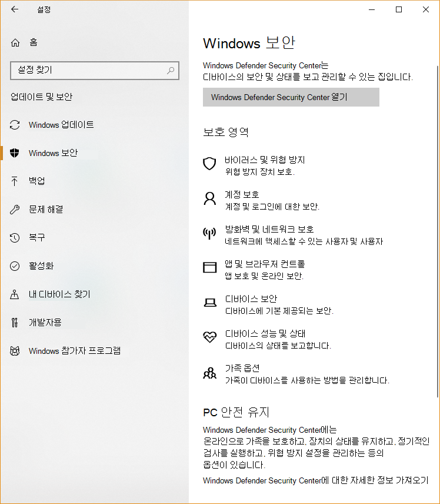Click the Security Center 자세한 정보 가져오기 link
440x504 pixels.
tap(316, 480)
